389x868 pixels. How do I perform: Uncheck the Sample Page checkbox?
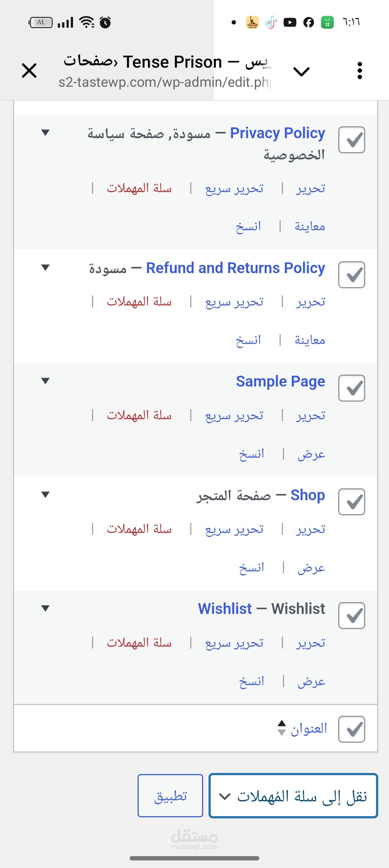click(x=352, y=388)
